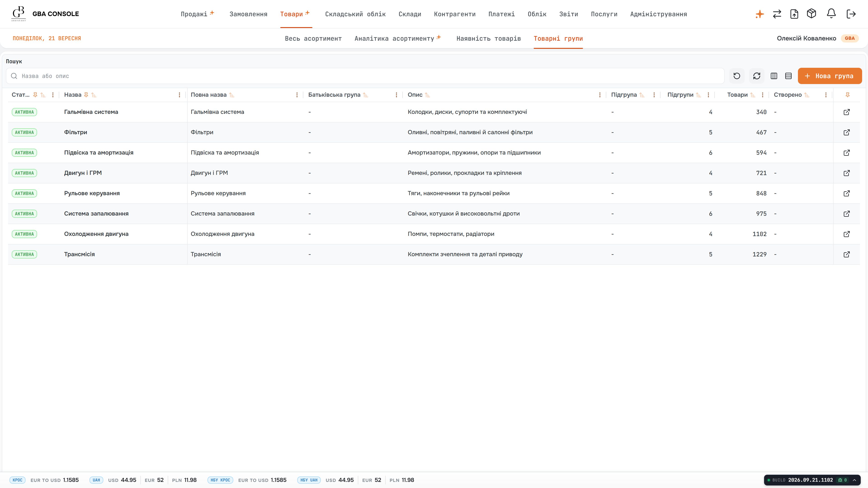Toggle pin on the Статус column
868x488 pixels.
tap(35, 95)
